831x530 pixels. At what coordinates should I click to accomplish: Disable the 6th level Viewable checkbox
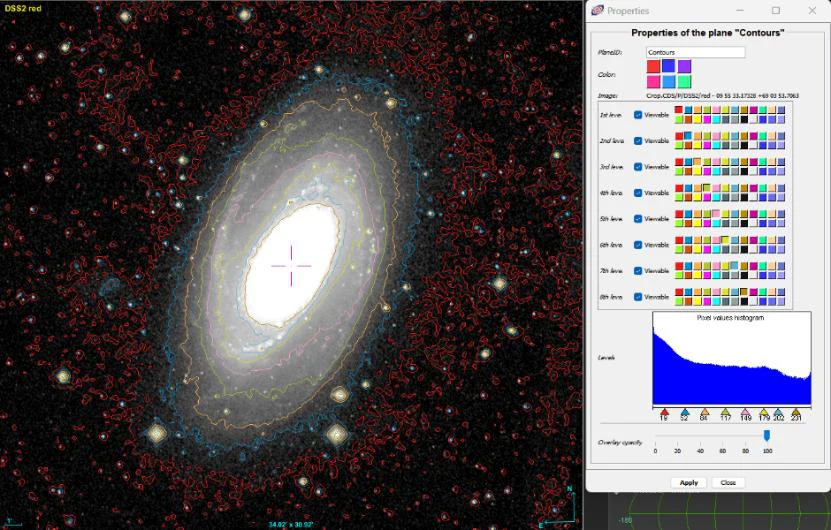(638, 244)
